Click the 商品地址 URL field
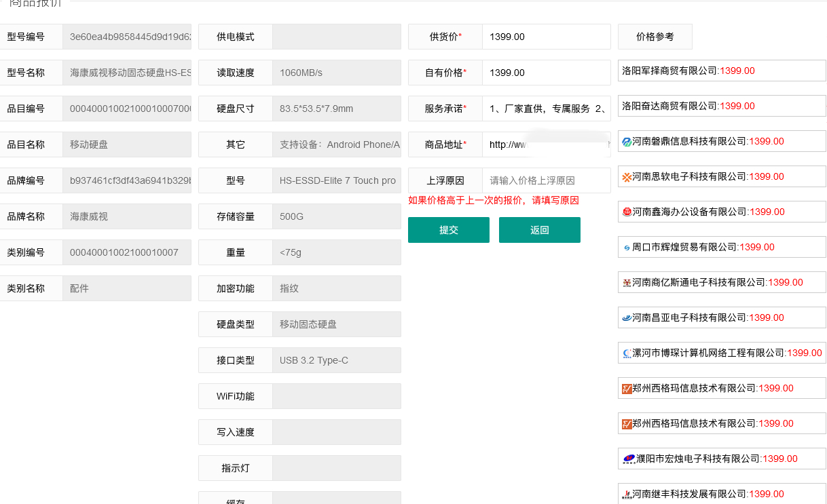 click(547, 144)
